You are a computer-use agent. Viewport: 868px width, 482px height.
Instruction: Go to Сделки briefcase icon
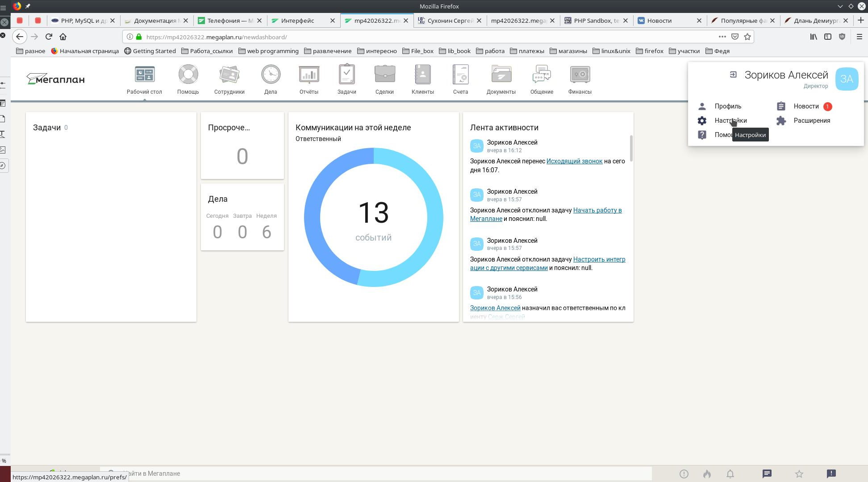click(384, 75)
